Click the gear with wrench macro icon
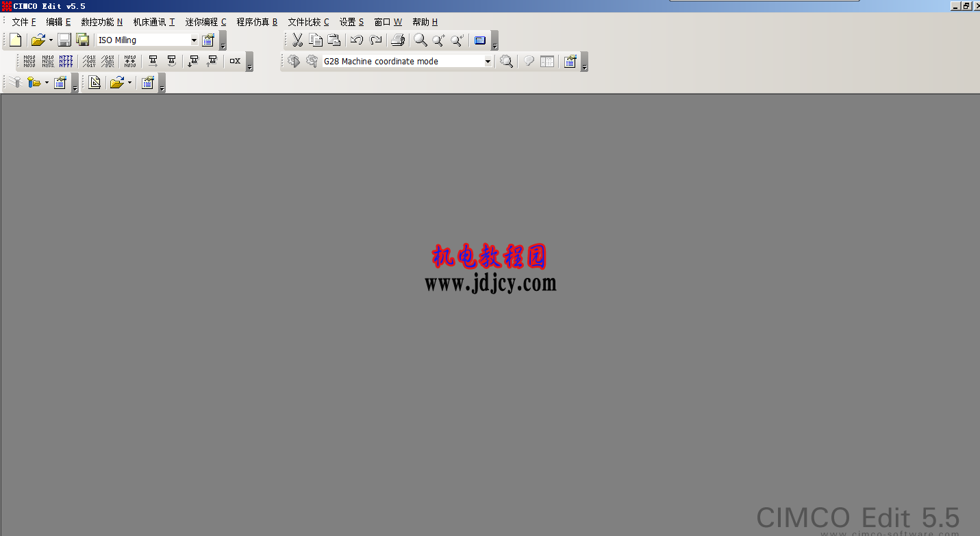The image size is (980, 536). point(312,62)
